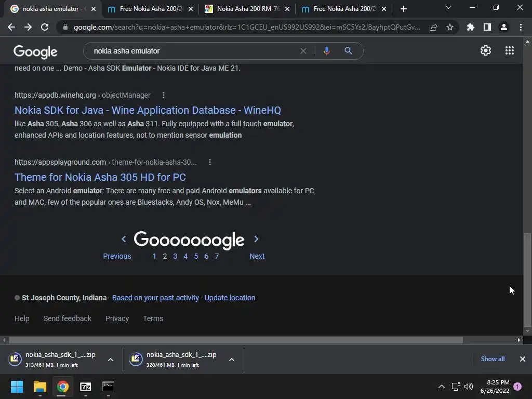Open the network status tray icon
Image resolution: width=532 pixels, height=399 pixels.
(456, 387)
